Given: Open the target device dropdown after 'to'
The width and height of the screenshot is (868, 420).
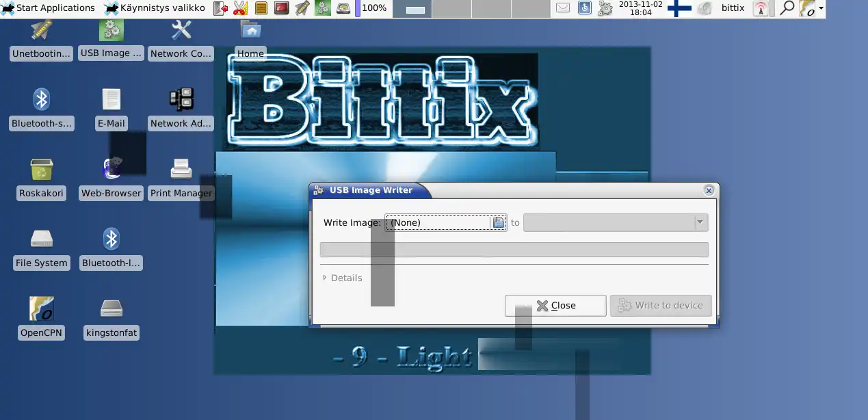Looking at the screenshot, I should point(616,222).
